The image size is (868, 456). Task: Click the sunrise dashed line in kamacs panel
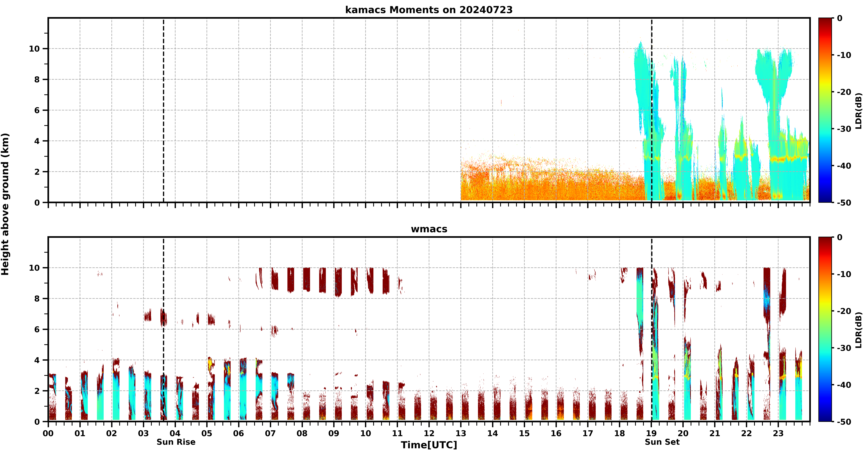click(x=163, y=110)
